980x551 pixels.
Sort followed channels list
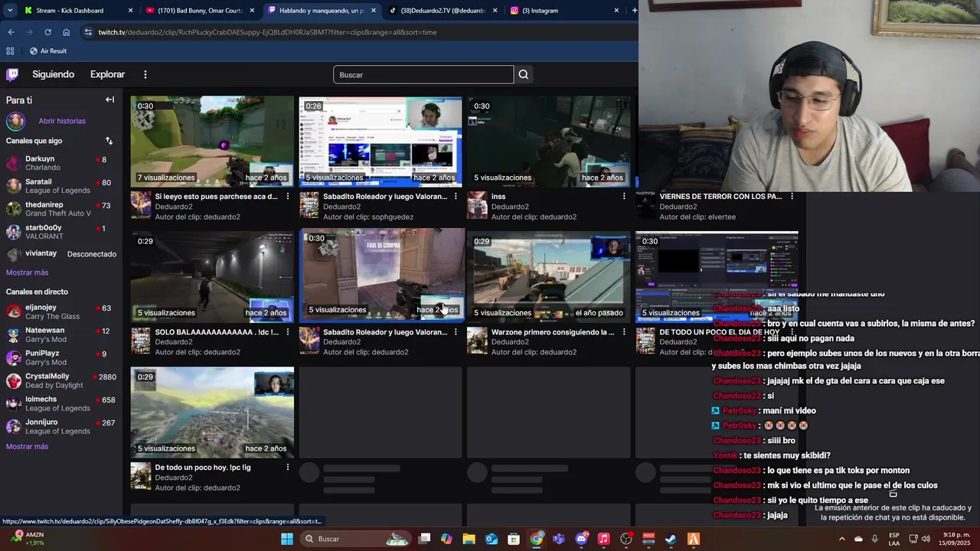point(109,141)
